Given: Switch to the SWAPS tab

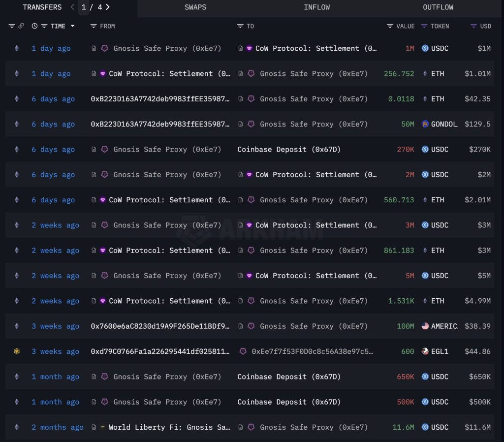Looking at the screenshot, I should [195, 7].
